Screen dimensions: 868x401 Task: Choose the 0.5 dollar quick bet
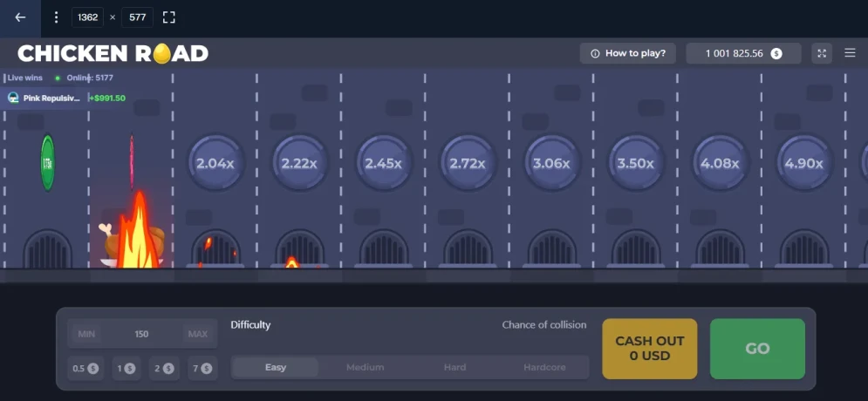click(85, 369)
